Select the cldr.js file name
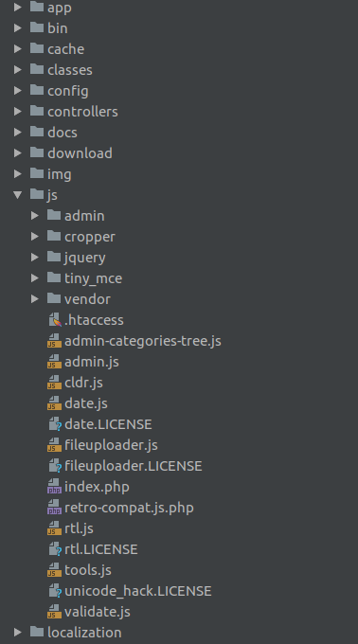Image resolution: width=358 pixels, height=644 pixels. coord(83,383)
